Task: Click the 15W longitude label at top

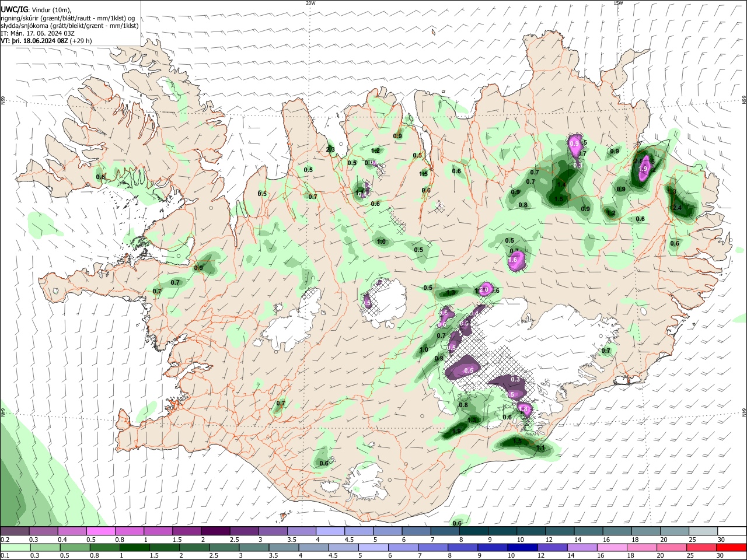Action: click(618, 3)
